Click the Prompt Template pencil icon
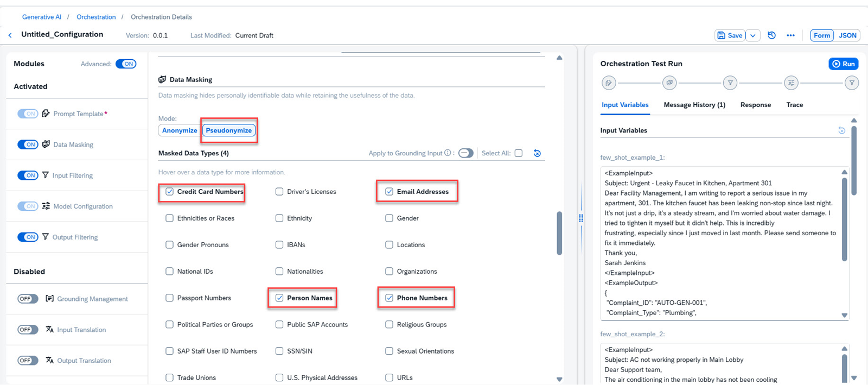The height and width of the screenshot is (390, 868). coord(46,114)
